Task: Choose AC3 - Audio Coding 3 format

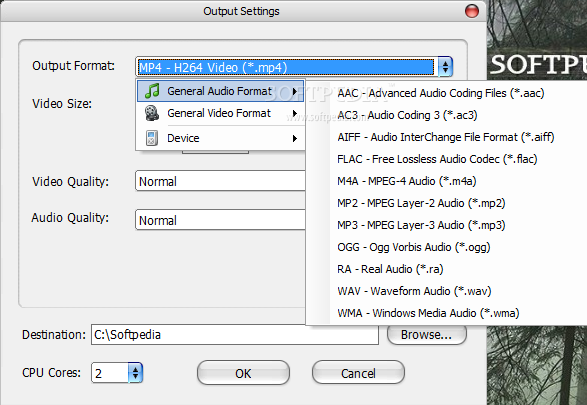Action: (407, 115)
